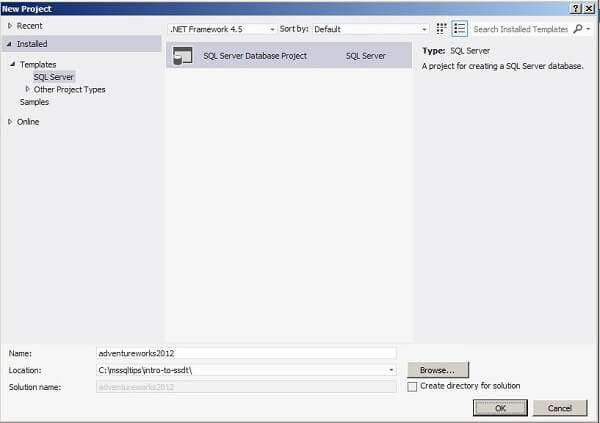Click the Name field adventureworks2012
600x423 pixels.
coord(246,353)
